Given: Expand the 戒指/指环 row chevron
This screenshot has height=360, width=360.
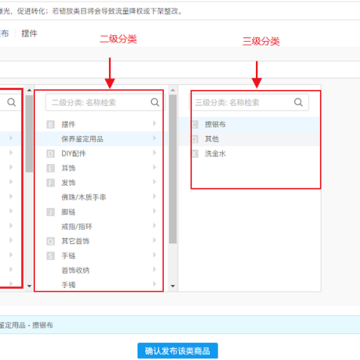Looking at the screenshot, I should 154,226.
